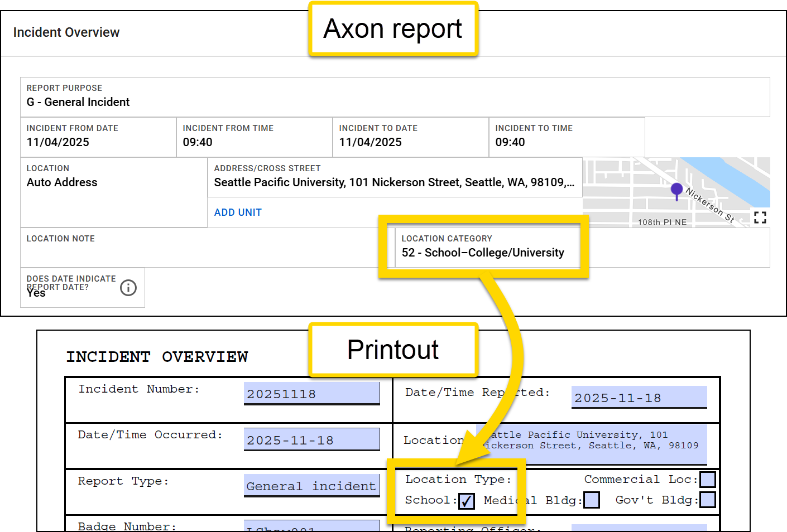Click the ADD UNIT link
787x532 pixels.
click(238, 212)
